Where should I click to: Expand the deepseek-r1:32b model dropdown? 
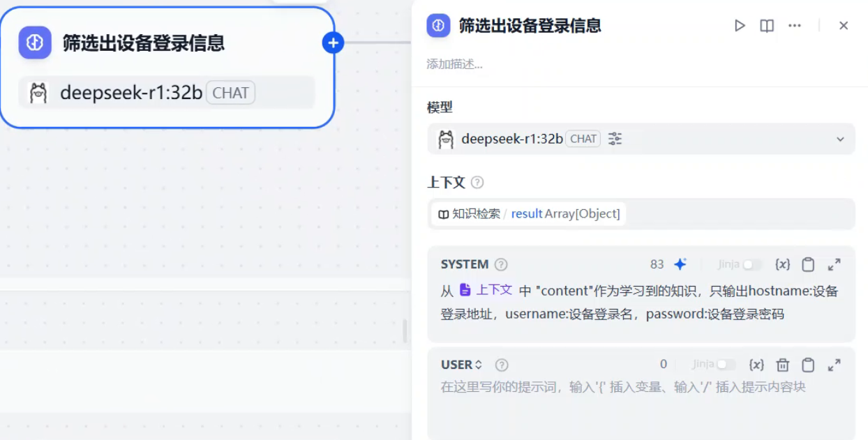click(x=641, y=139)
